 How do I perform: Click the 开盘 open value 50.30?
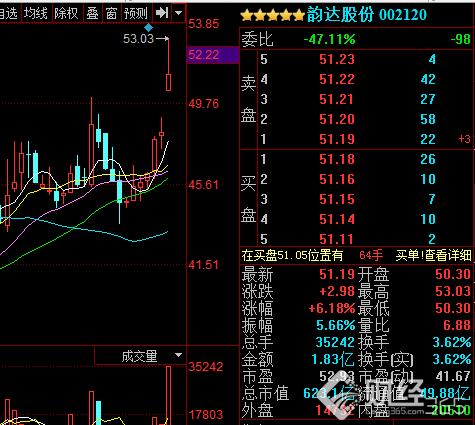click(453, 274)
